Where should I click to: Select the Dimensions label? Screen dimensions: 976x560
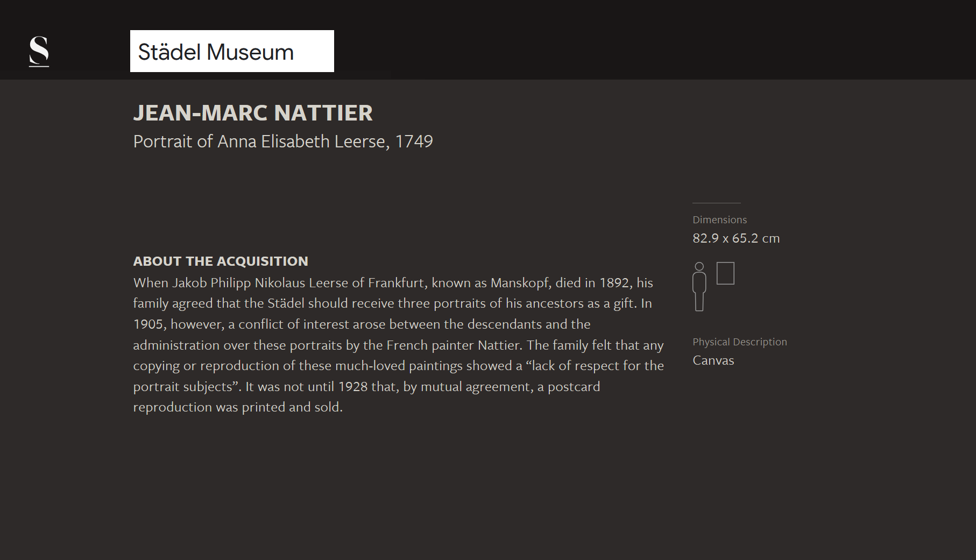[719, 220]
